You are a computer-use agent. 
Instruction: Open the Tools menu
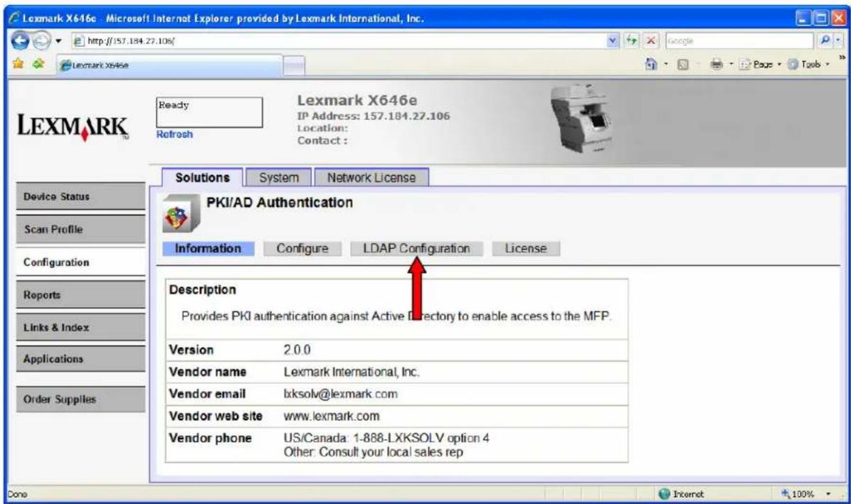tap(809, 65)
